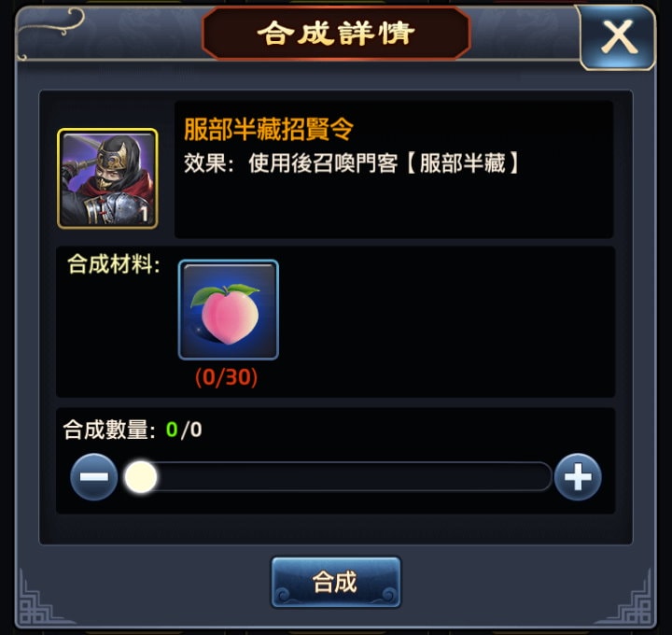Click the green 0 current quantity number
This screenshot has height=635, width=672.
(172, 430)
